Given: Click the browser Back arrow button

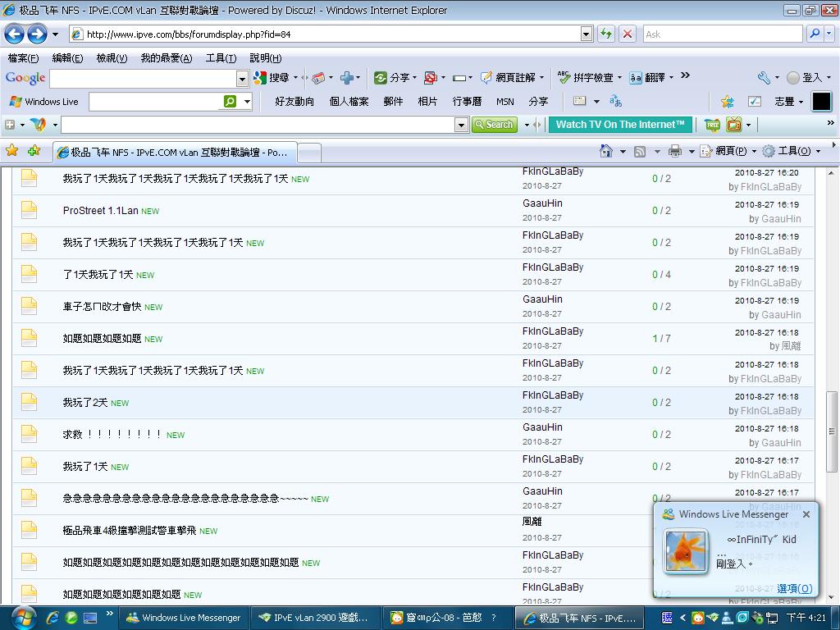Looking at the screenshot, I should tap(15, 34).
